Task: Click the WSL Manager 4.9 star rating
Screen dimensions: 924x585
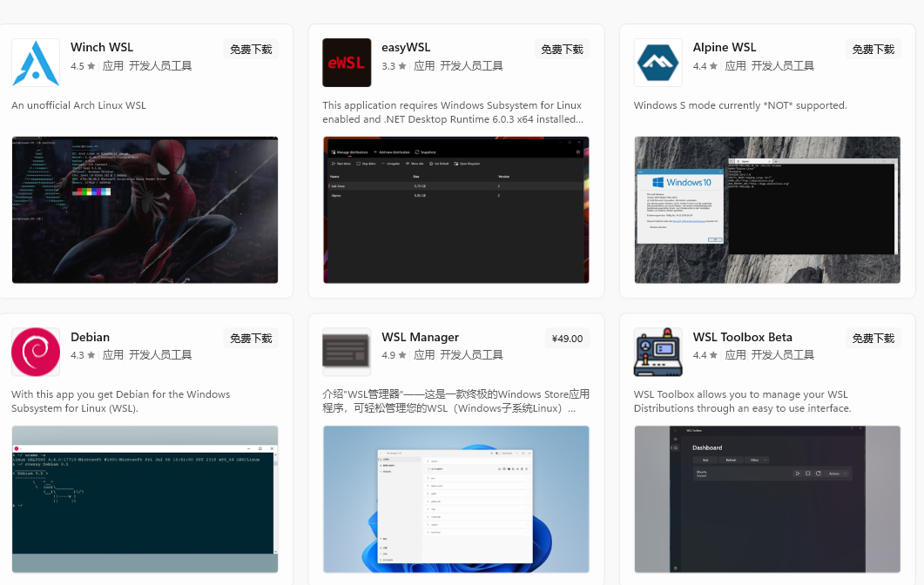Action: pyautogui.click(x=395, y=355)
